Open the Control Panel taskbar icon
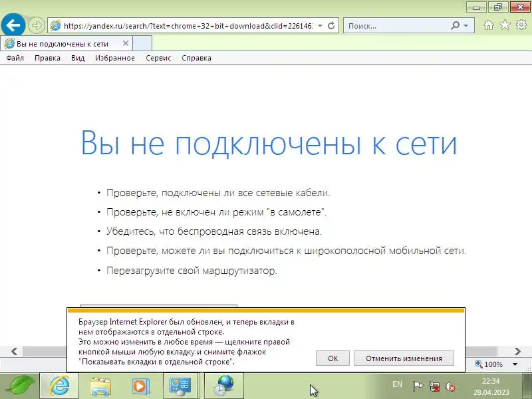Screen dimensions: 532x399 [180, 386]
